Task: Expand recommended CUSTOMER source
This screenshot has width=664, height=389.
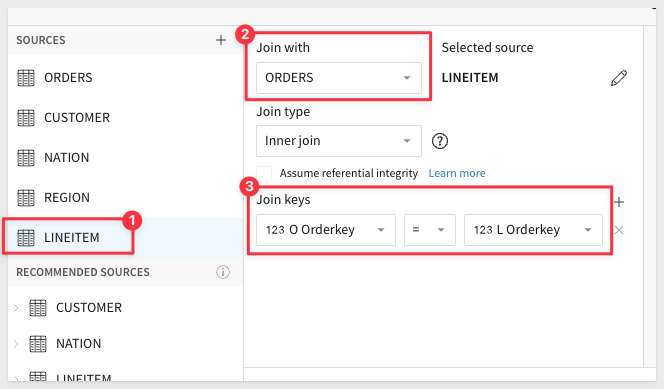Action: point(16,308)
